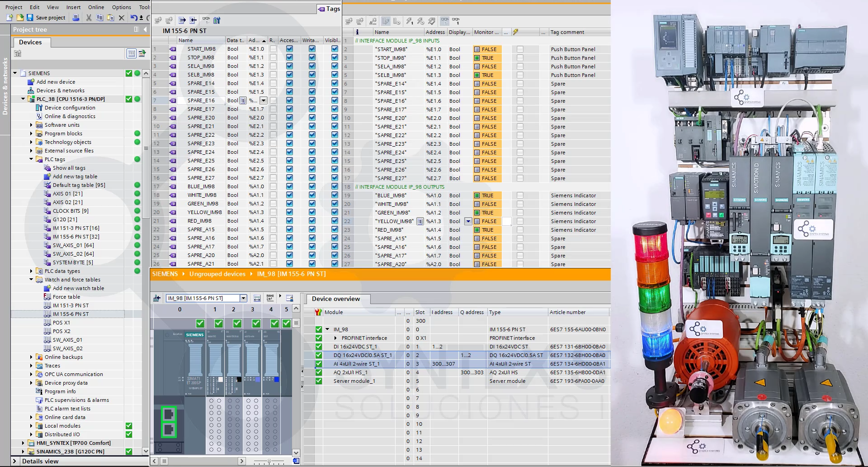Click Modify with trigger lightning-clock icon
This screenshot has height=467, width=868.
click(x=420, y=21)
